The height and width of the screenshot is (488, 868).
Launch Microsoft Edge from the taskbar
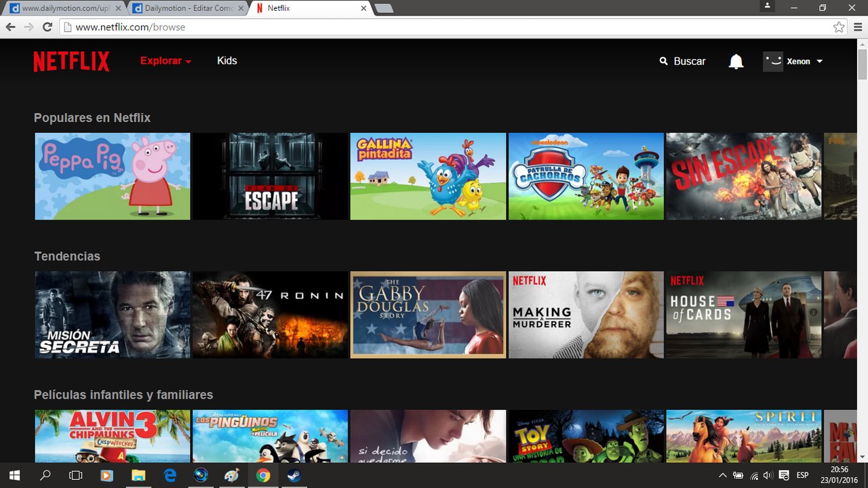(169, 475)
